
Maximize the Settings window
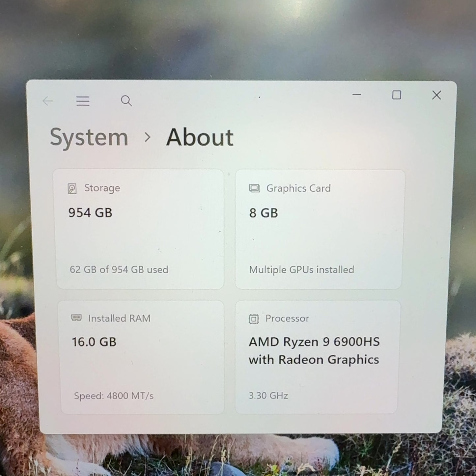[x=397, y=95]
